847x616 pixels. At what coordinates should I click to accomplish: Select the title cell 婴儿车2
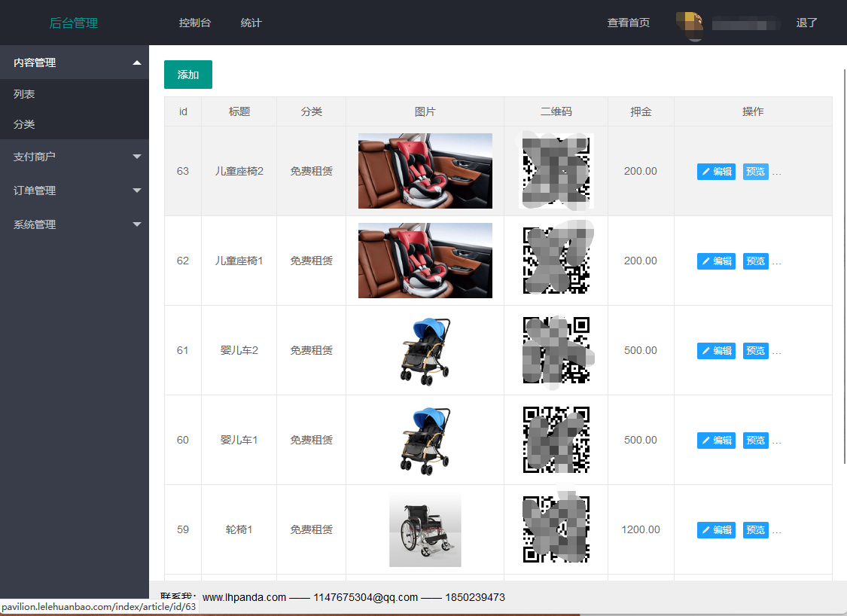(x=239, y=350)
